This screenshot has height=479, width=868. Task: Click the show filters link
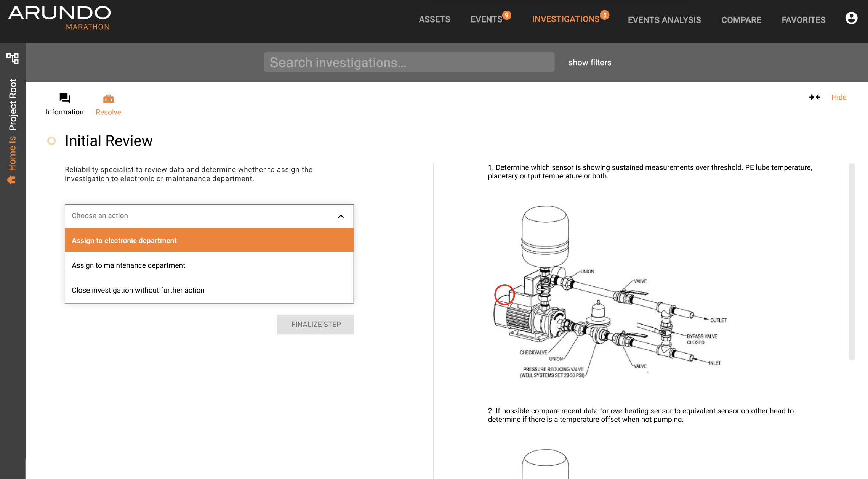[x=589, y=63]
